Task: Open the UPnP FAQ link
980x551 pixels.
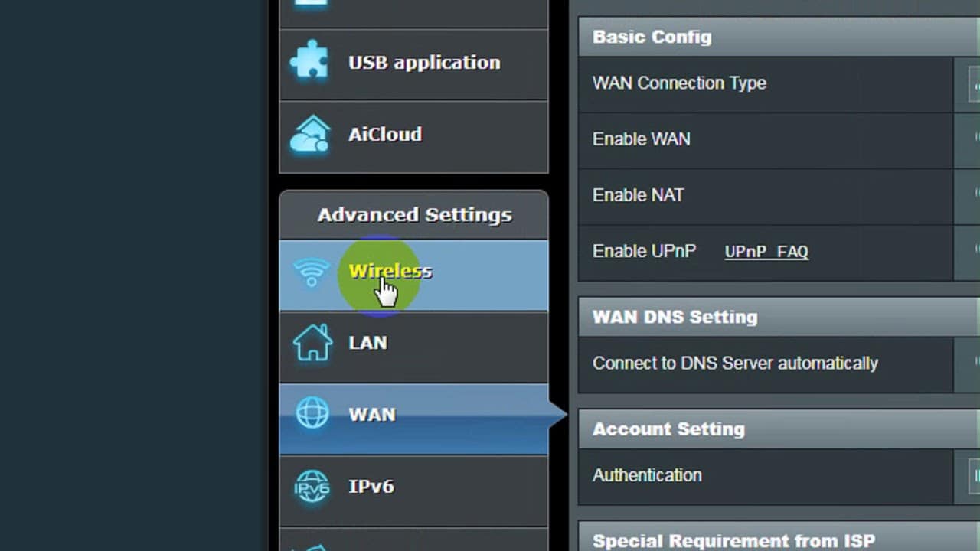Action: [766, 252]
